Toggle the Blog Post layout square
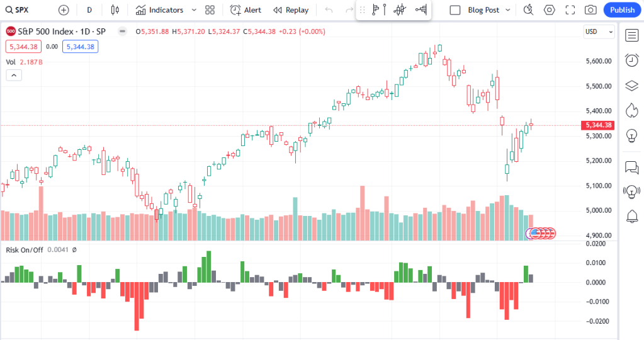Viewport: 644px width, 340px height. [x=455, y=10]
